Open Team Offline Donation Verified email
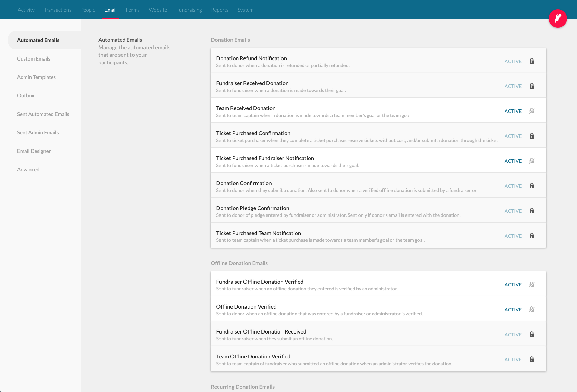577x392 pixels. [x=378, y=358]
